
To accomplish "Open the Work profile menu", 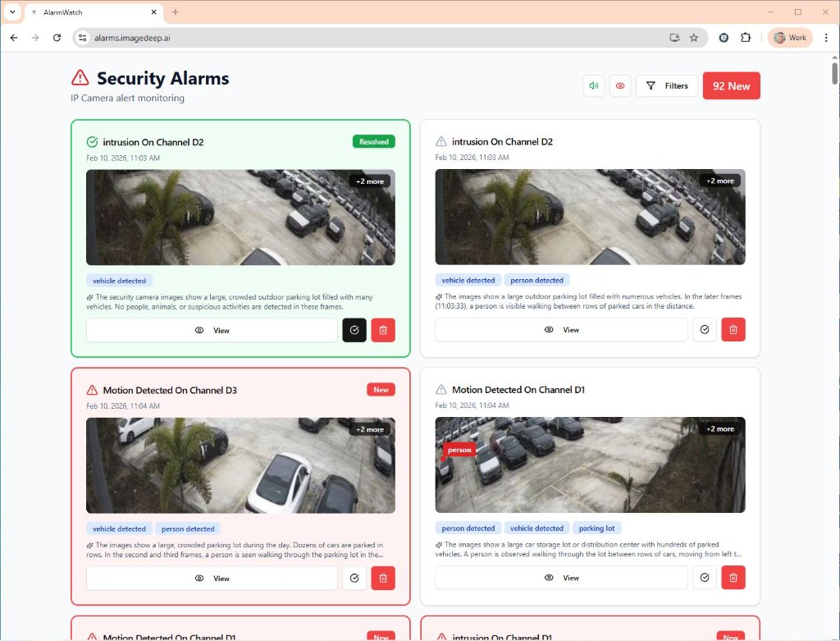I will point(790,38).
